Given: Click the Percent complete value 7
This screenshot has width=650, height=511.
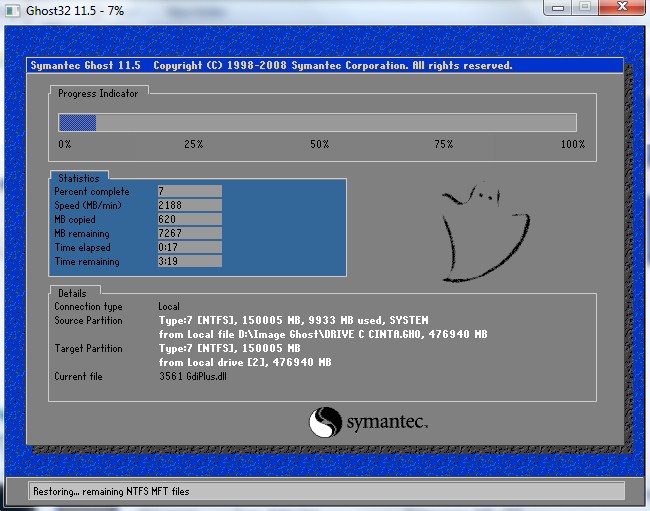Looking at the screenshot, I should click(189, 191).
